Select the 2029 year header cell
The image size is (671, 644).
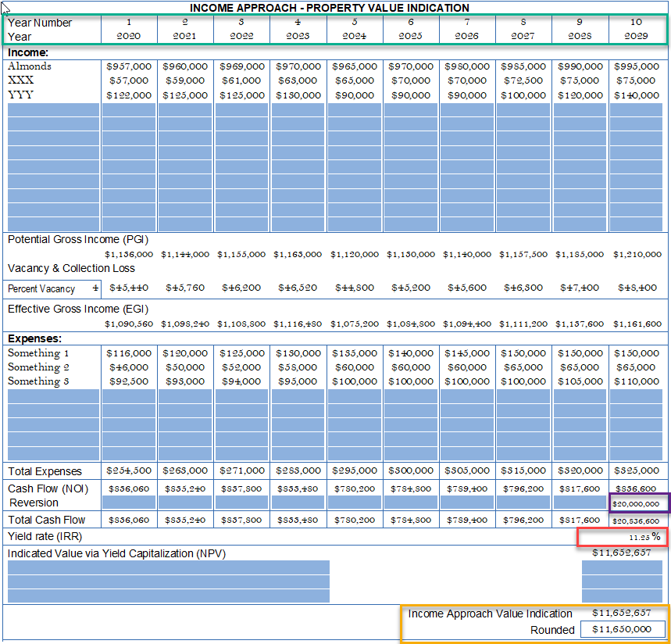coord(636,37)
